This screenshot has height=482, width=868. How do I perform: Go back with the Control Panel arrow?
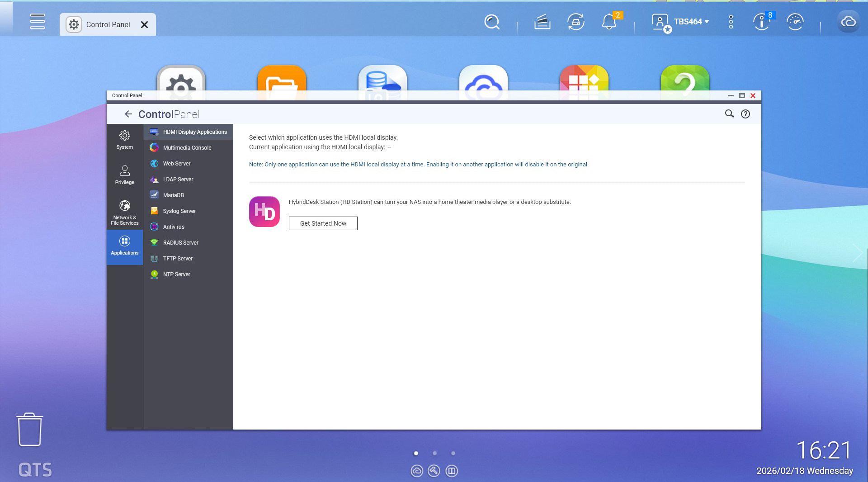tap(128, 114)
